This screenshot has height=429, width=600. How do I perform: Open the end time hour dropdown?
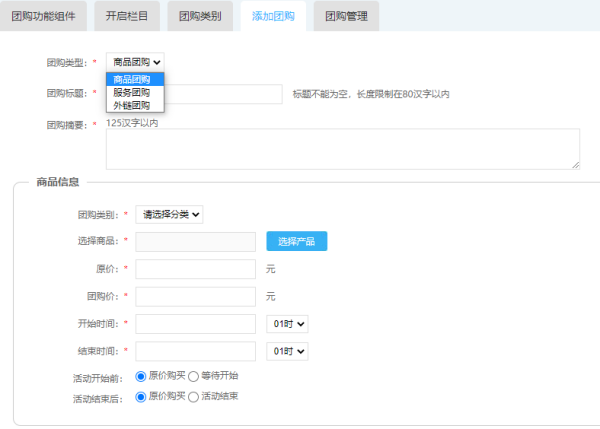[287, 351]
